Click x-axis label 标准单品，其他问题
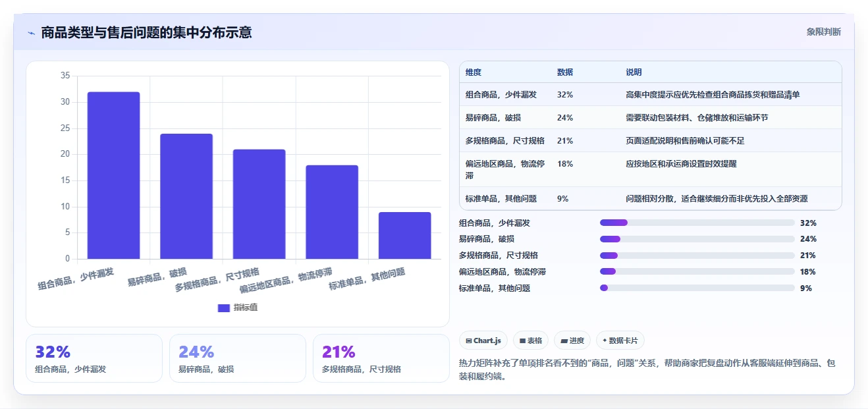This screenshot has width=868, height=409. [x=367, y=279]
